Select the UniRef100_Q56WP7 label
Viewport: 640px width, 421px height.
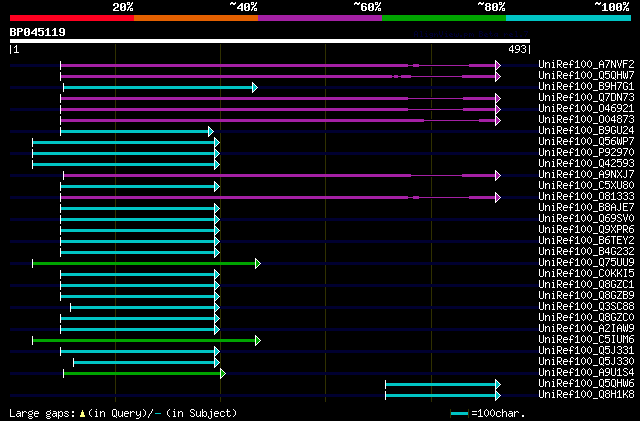(x=586, y=142)
